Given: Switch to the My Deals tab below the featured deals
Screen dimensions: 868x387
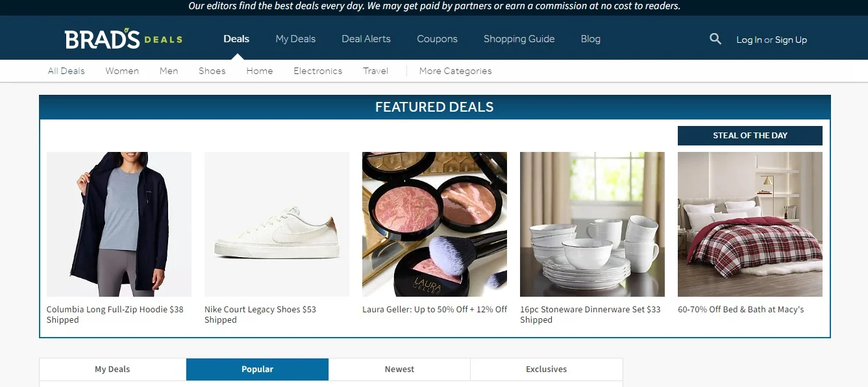Looking at the screenshot, I should [x=112, y=369].
